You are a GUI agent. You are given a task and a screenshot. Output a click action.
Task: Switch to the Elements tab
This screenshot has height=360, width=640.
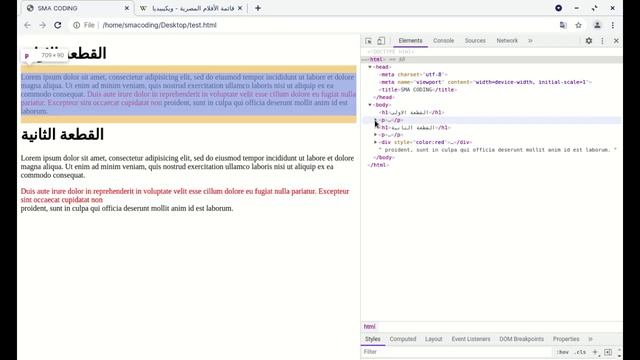point(410,41)
